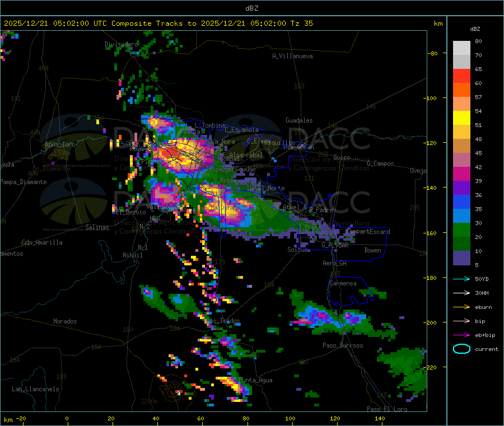Click the Morados map label

(65, 321)
